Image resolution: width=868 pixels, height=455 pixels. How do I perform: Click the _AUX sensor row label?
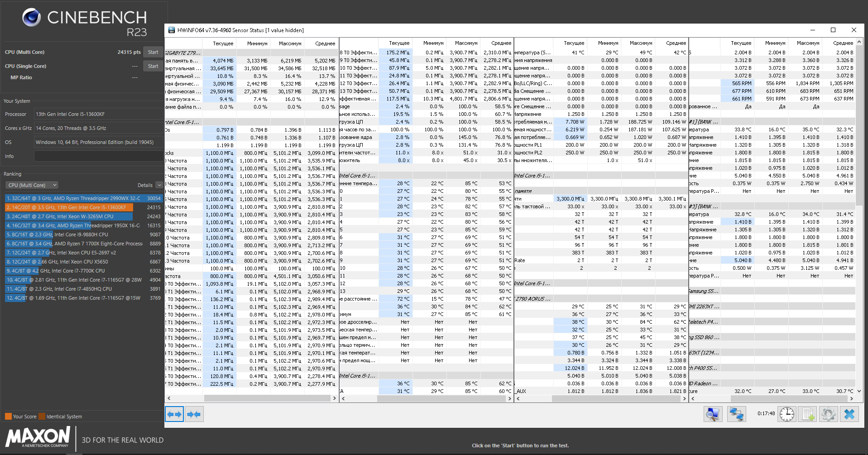pyautogui.click(x=521, y=391)
